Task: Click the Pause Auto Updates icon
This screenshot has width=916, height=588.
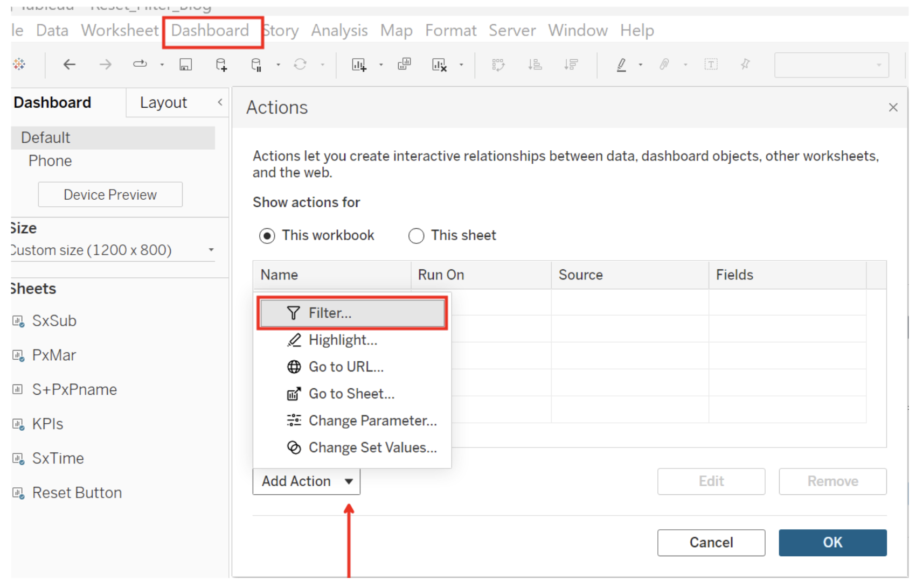Action: pyautogui.click(x=258, y=65)
